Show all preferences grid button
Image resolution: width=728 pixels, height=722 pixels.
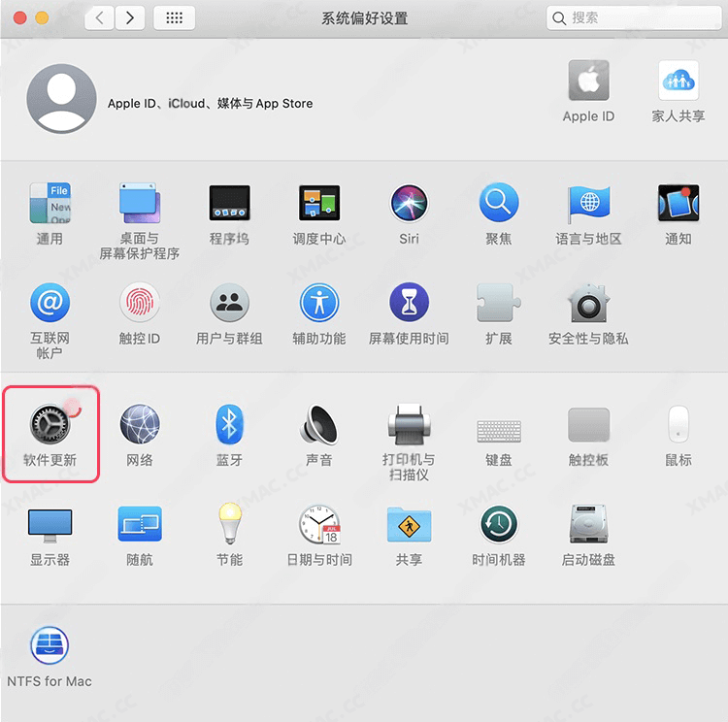point(174,18)
